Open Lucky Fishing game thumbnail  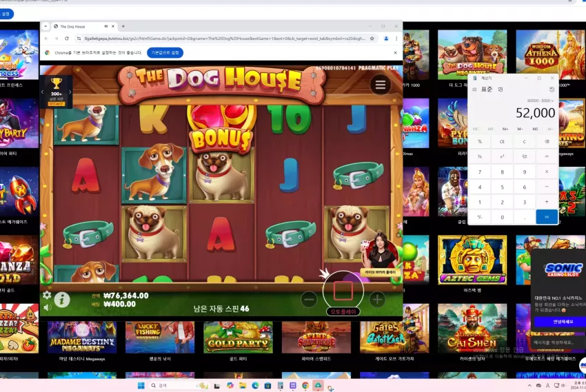[x=160, y=338]
